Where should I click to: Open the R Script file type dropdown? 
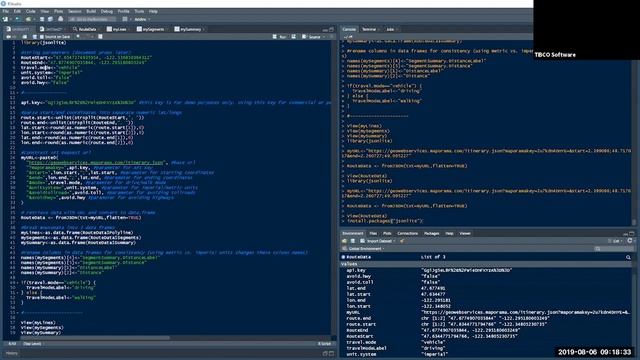coord(325,344)
